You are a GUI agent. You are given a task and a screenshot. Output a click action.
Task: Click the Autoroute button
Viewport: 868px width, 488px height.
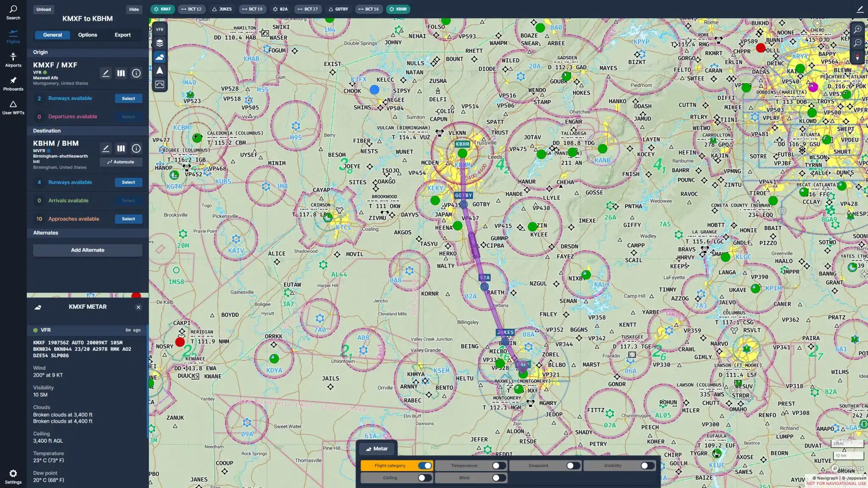click(121, 162)
